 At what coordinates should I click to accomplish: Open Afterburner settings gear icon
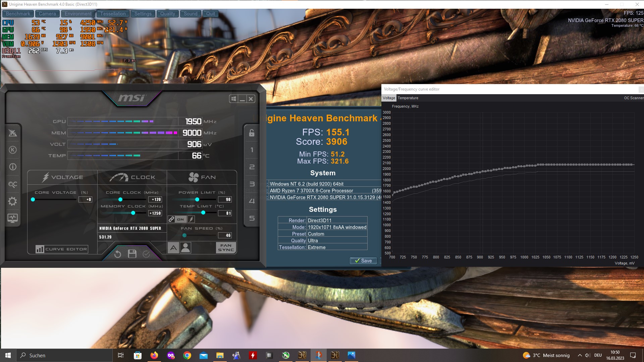(13, 201)
